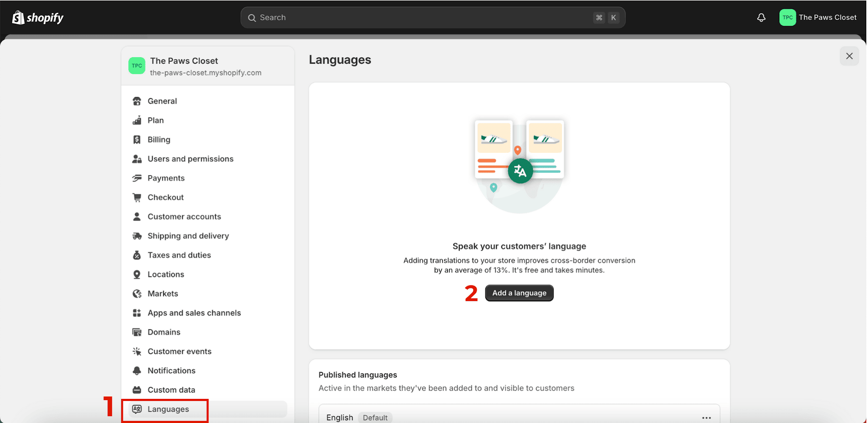Click the Apps and sales channels icon

click(137, 313)
